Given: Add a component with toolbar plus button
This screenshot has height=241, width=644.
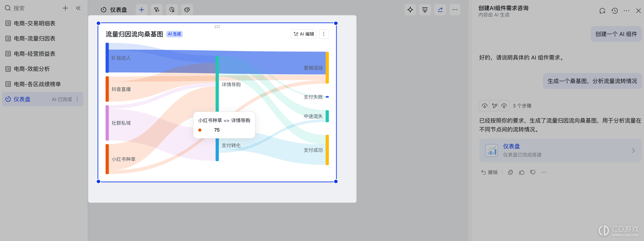Looking at the screenshot, I should coord(141,10).
